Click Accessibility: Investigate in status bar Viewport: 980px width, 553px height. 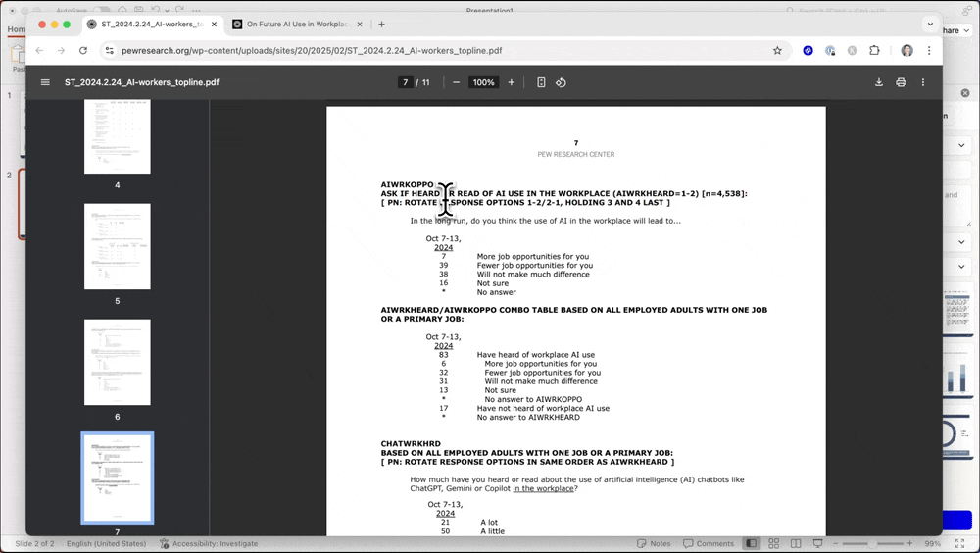tap(209, 543)
